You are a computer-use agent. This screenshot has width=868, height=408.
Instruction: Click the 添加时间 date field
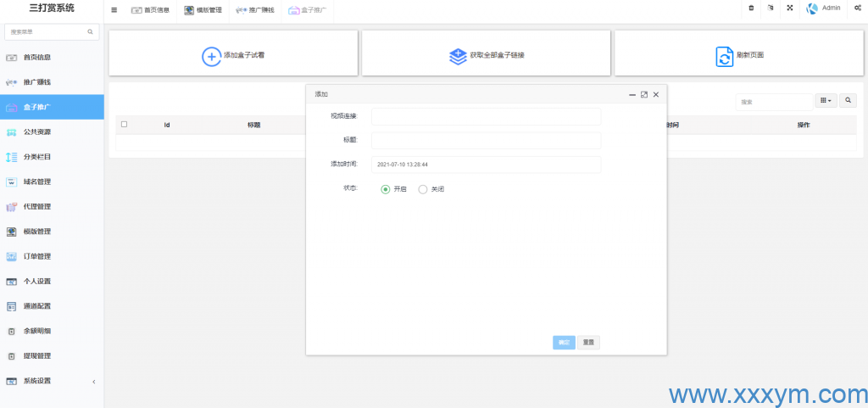[486, 165]
